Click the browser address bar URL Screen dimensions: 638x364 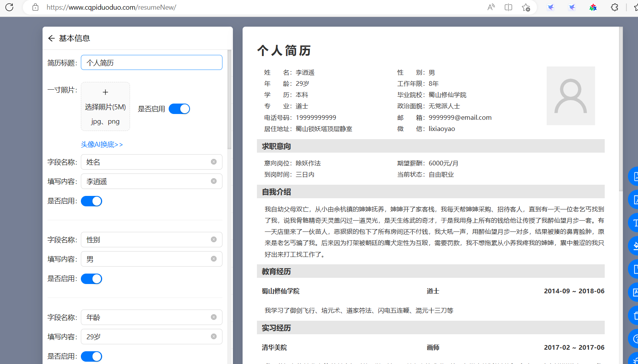click(x=111, y=7)
